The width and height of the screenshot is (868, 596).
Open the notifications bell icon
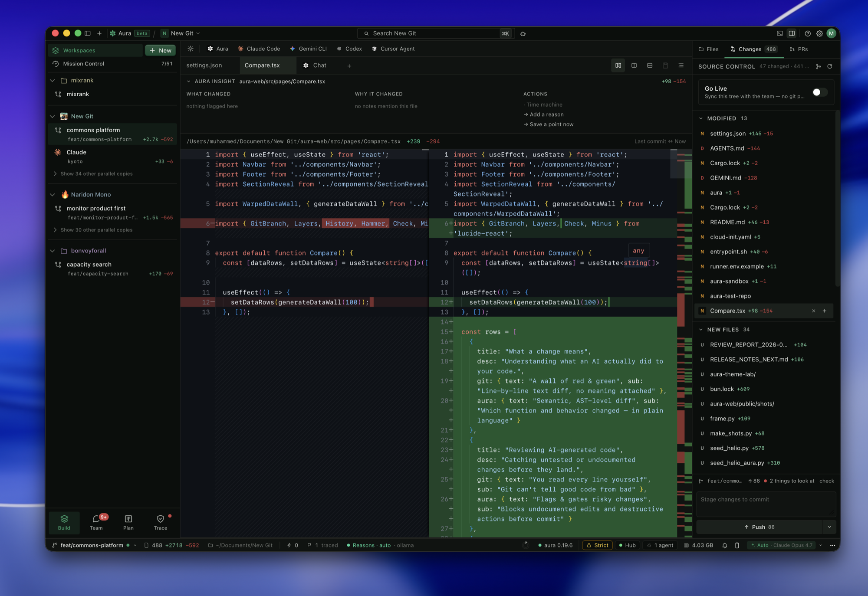725,545
